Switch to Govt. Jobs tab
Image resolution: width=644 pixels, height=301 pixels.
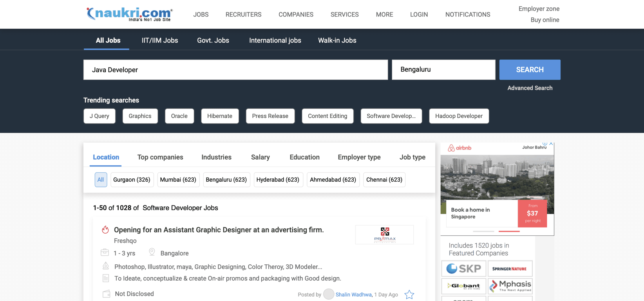click(x=213, y=40)
